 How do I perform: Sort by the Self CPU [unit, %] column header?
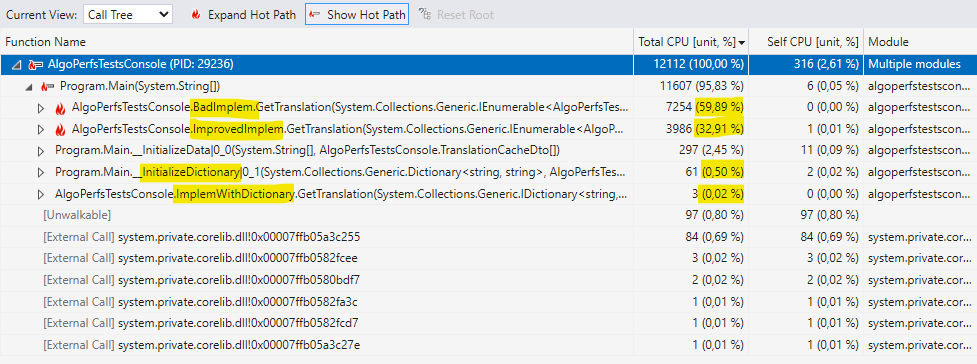806,42
